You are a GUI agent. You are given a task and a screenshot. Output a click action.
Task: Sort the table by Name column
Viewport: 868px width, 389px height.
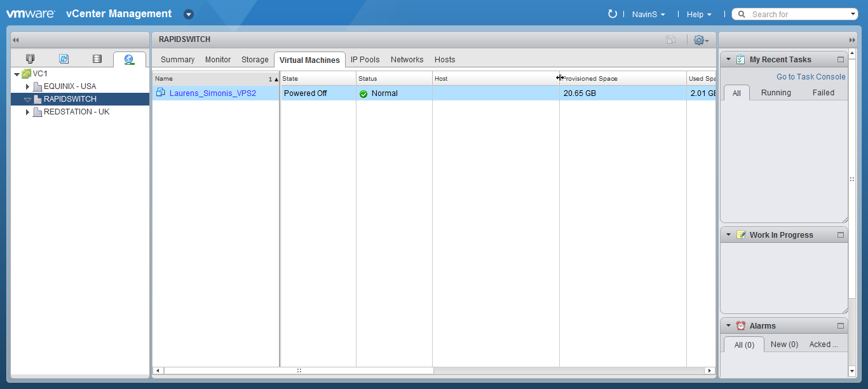[x=215, y=78]
